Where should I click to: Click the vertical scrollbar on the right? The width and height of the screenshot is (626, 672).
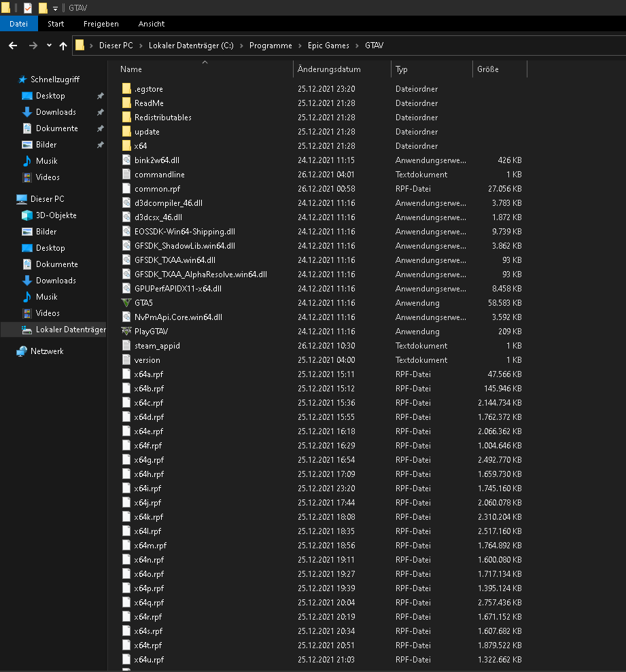pos(621,272)
